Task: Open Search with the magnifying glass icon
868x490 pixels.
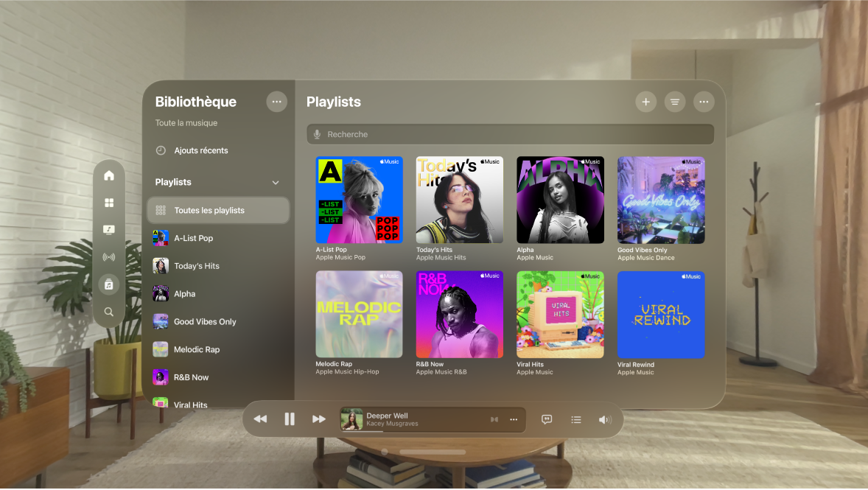Action: click(x=109, y=311)
